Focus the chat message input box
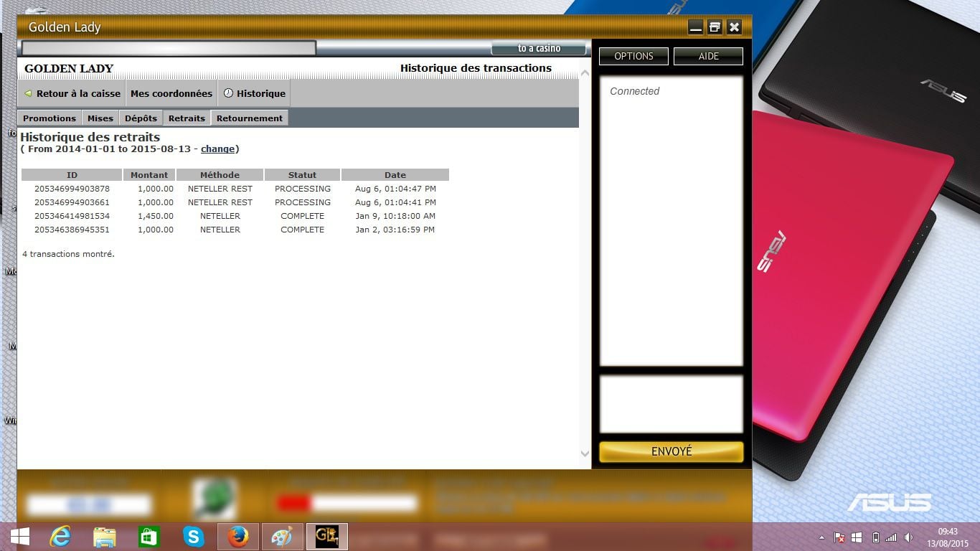980x551 pixels. click(671, 404)
